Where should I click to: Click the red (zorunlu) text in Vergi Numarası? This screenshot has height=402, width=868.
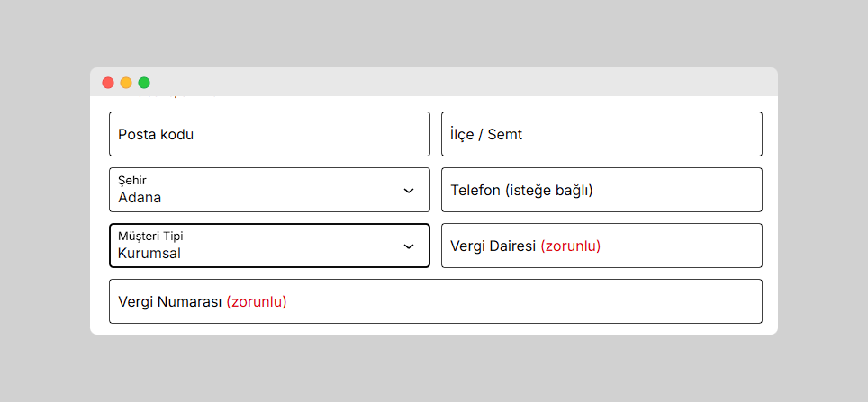click(x=257, y=301)
